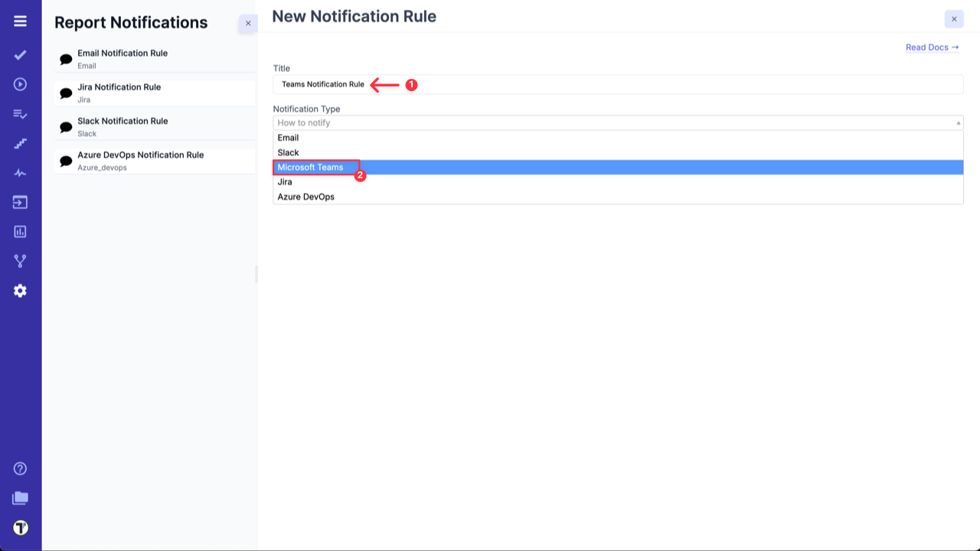Open the settings gear in sidebar

(20, 290)
